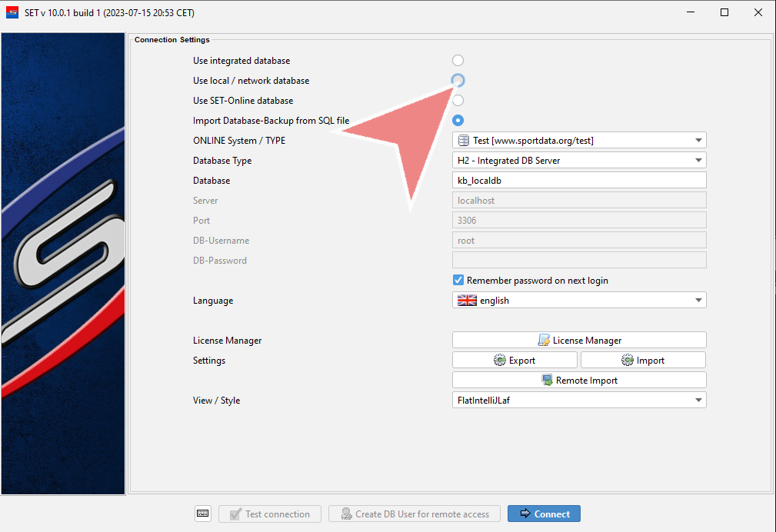Export the settings
This screenshot has width=776, height=532.
[515, 360]
